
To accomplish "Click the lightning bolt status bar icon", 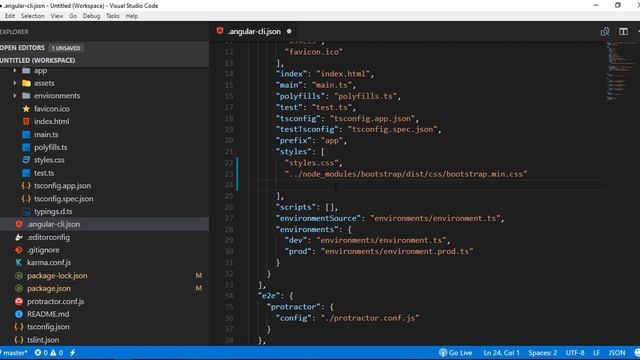I will point(73,353).
